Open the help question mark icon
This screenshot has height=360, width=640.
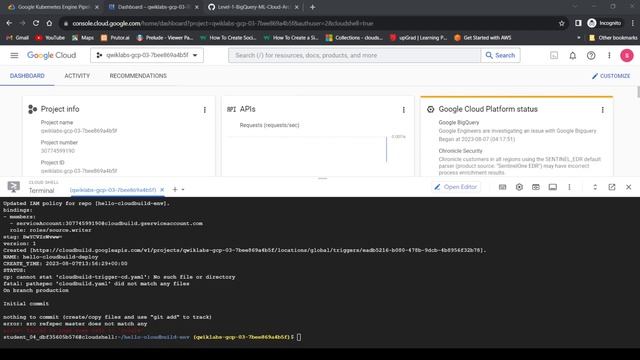click(591, 55)
